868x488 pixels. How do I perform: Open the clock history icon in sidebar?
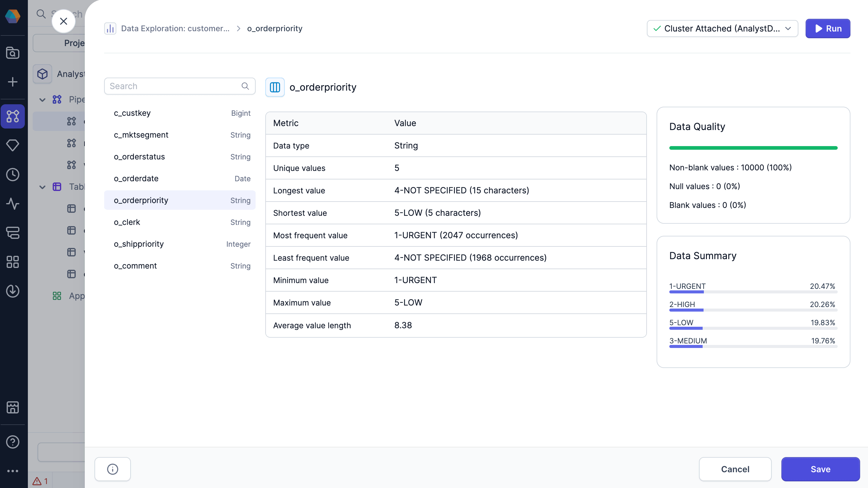[13, 174]
